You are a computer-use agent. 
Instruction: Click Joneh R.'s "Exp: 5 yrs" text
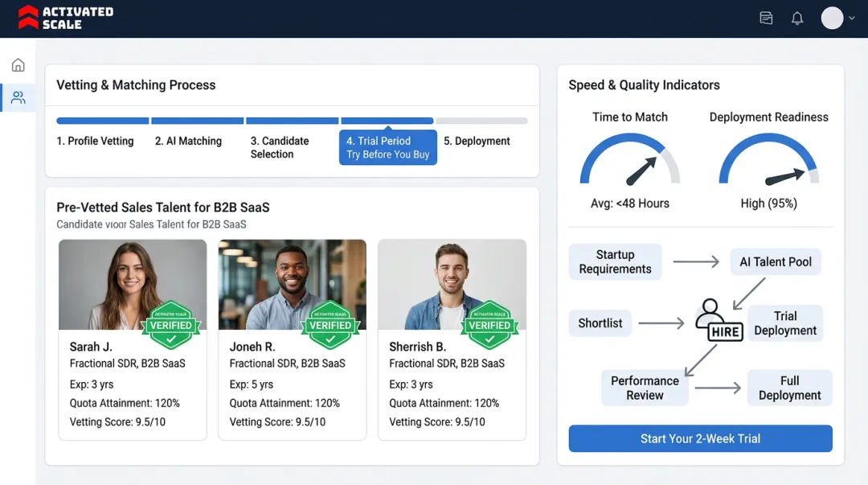252,384
